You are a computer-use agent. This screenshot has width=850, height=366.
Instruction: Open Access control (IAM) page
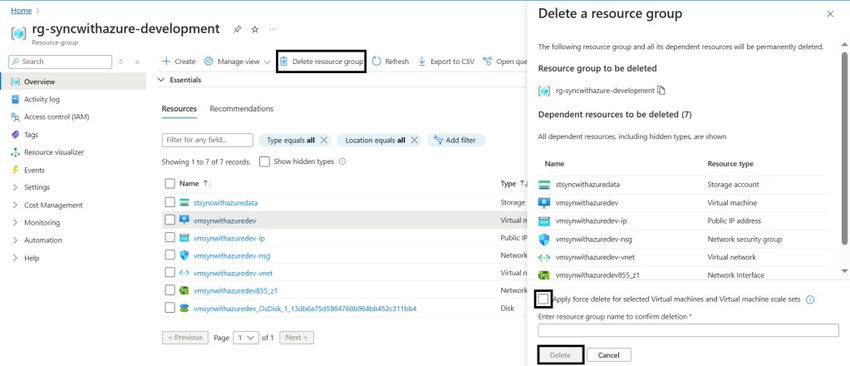click(x=56, y=117)
